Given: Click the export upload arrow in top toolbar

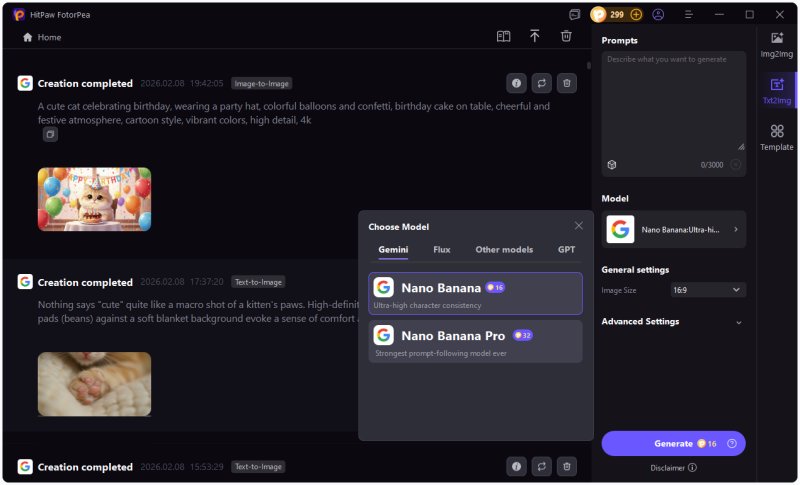Looking at the screenshot, I should [x=535, y=36].
